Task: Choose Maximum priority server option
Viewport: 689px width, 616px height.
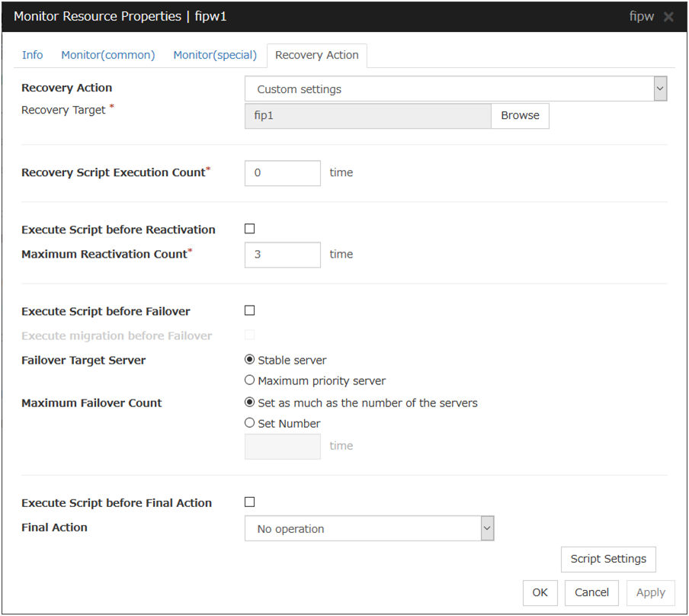Action: pos(249,380)
